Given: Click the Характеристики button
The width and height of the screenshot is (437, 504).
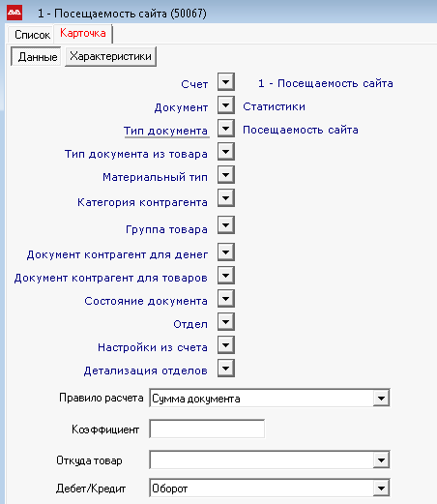Looking at the screenshot, I should [110, 56].
